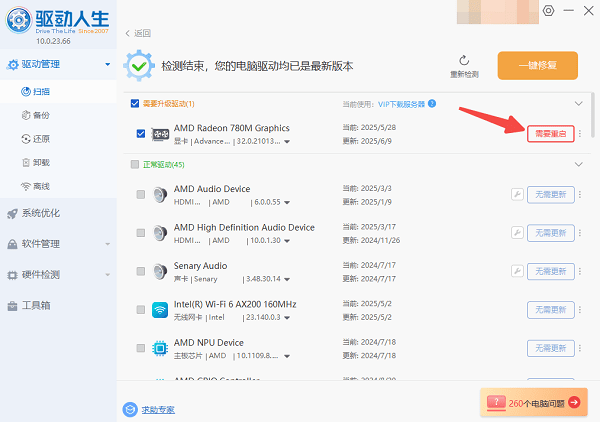The image size is (600, 422).
Task: Select 还原 in the sidebar
Action: [58, 139]
